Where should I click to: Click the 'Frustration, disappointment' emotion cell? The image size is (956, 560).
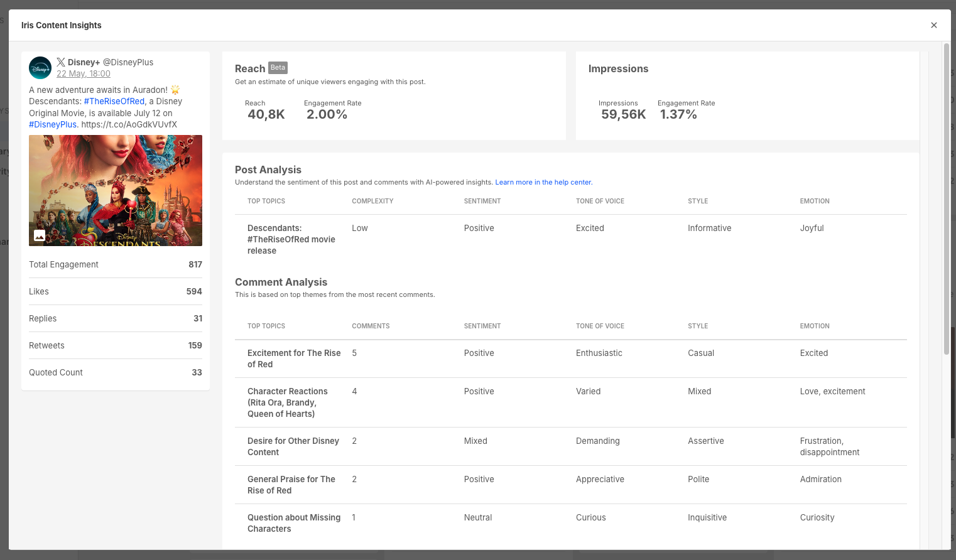pyautogui.click(x=830, y=446)
